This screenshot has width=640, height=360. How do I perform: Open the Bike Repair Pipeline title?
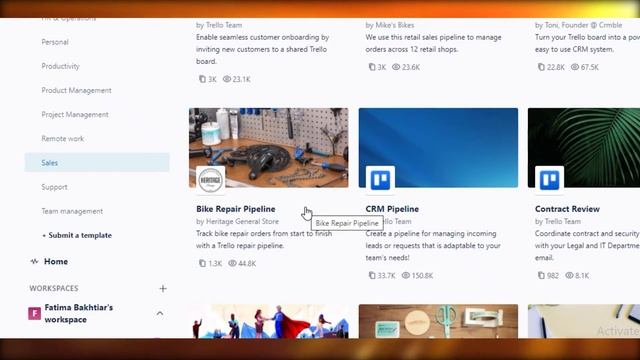point(236,209)
